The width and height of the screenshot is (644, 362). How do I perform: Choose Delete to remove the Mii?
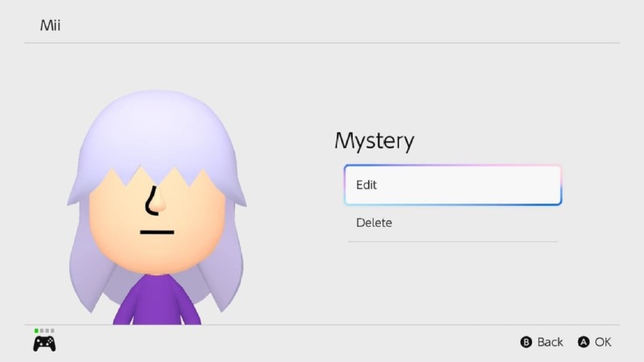[x=452, y=223]
